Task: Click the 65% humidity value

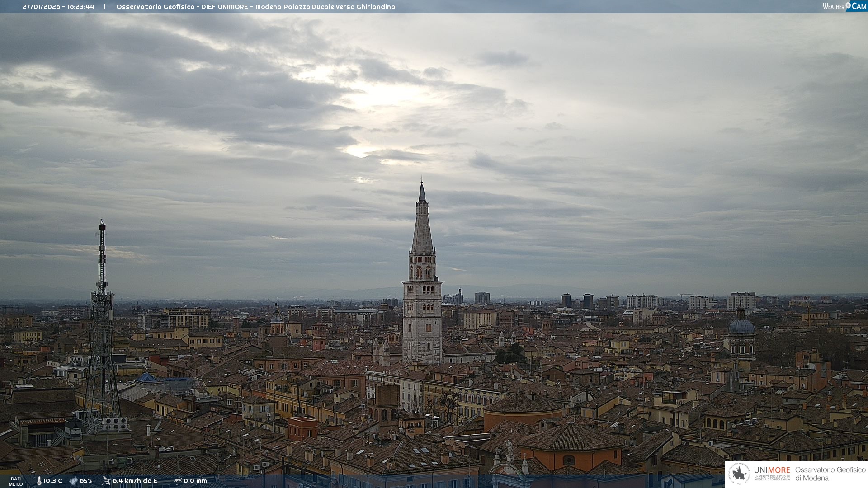Action: tap(86, 481)
